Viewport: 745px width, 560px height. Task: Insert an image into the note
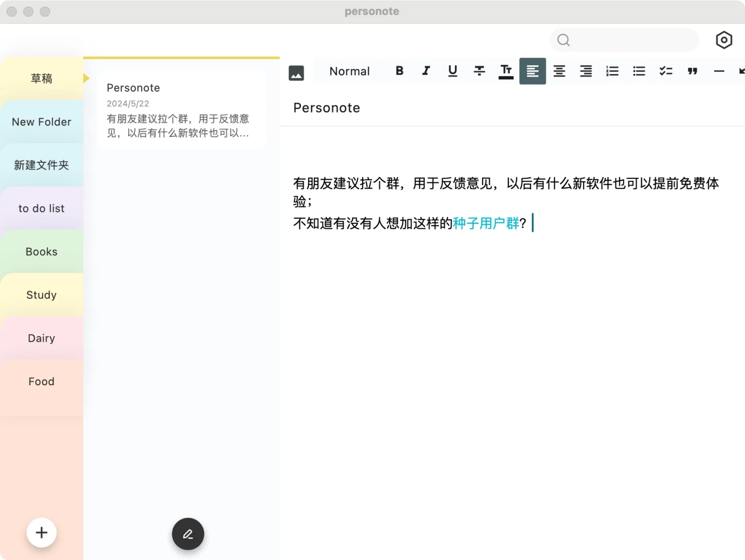pyautogui.click(x=296, y=73)
